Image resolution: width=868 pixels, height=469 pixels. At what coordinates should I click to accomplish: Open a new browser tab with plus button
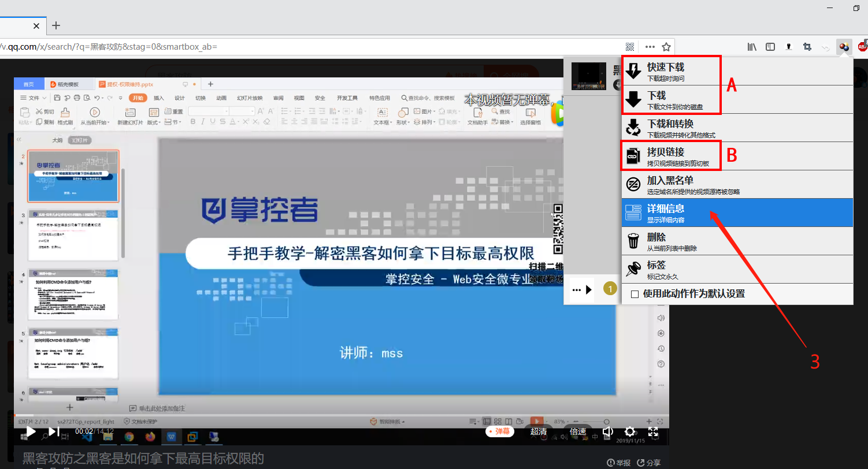pos(56,25)
